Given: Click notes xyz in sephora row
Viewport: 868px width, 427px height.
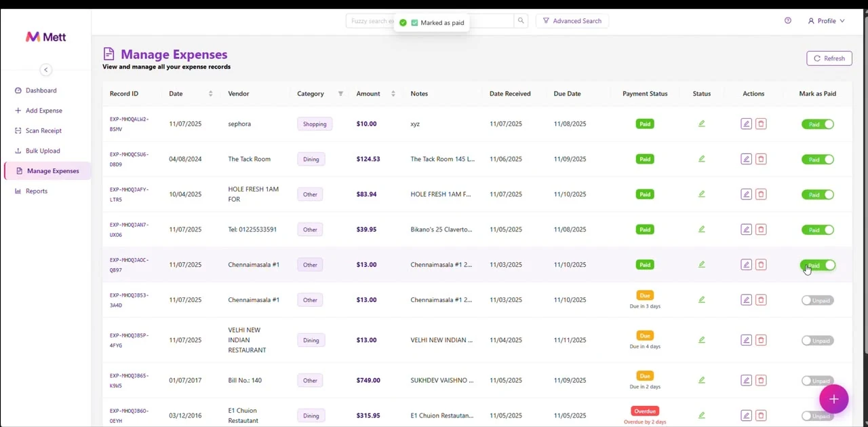Looking at the screenshot, I should tap(415, 124).
